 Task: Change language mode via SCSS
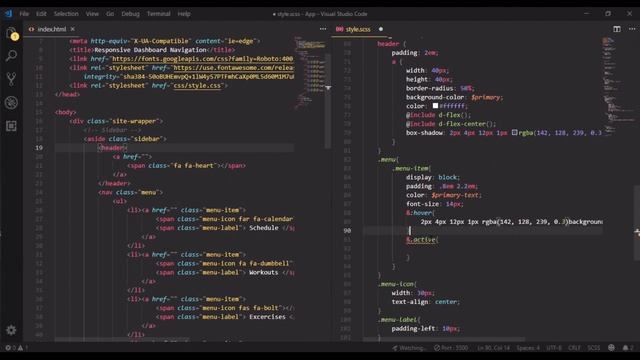[x=593, y=348]
